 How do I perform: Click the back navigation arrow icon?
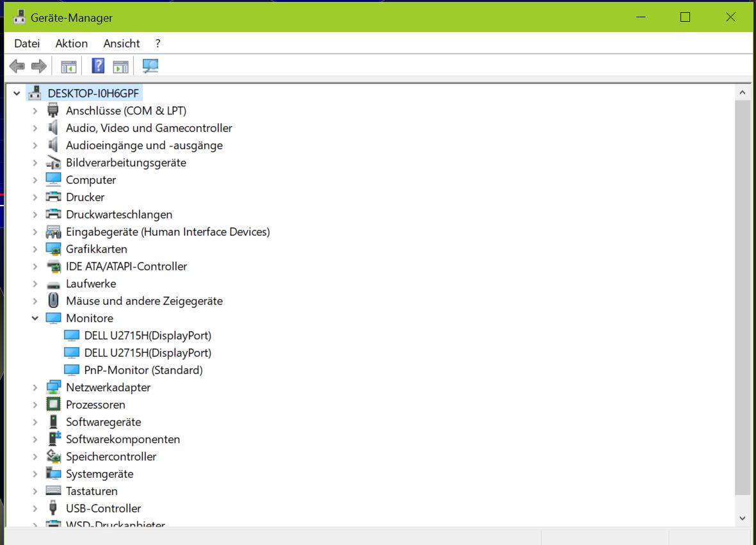[17, 65]
